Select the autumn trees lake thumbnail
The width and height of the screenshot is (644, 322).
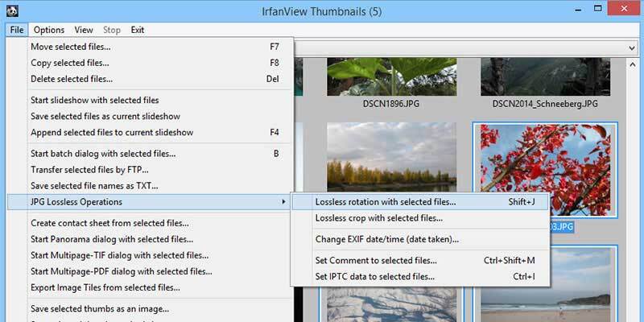[x=391, y=157]
